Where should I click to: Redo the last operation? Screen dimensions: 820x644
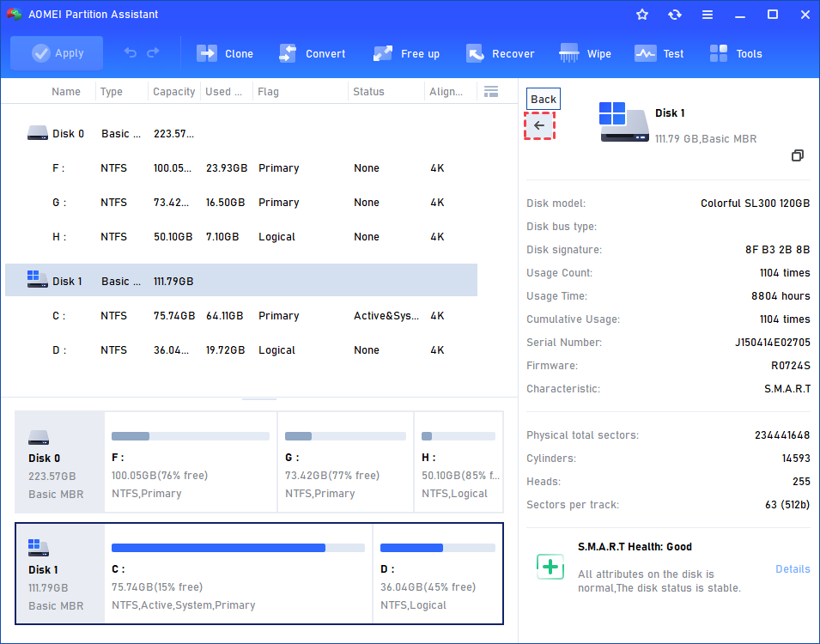(x=153, y=53)
